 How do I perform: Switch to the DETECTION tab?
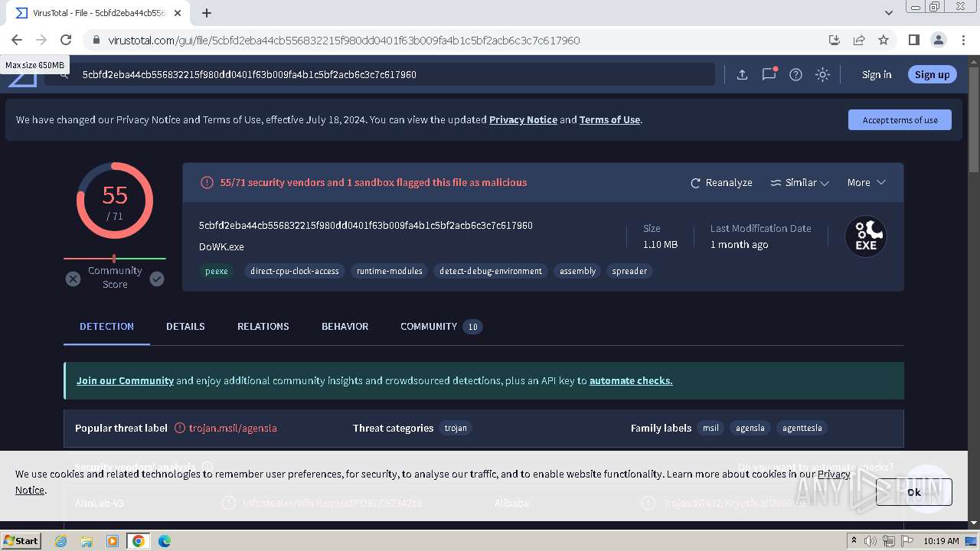tap(106, 326)
